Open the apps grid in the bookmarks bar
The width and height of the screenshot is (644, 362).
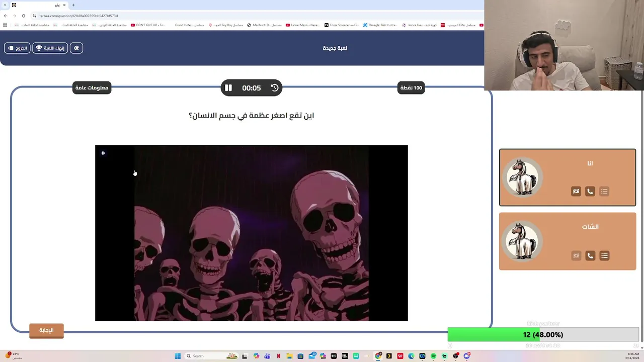(5, 25)
